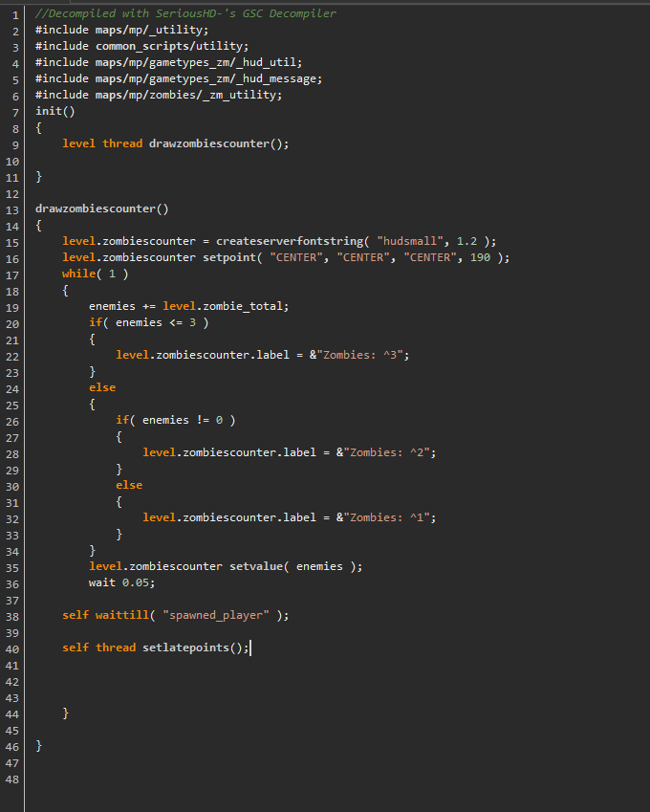Click the _hud_util include line
Viewport: 650px width, 812px height.
[x=168, y=63]
